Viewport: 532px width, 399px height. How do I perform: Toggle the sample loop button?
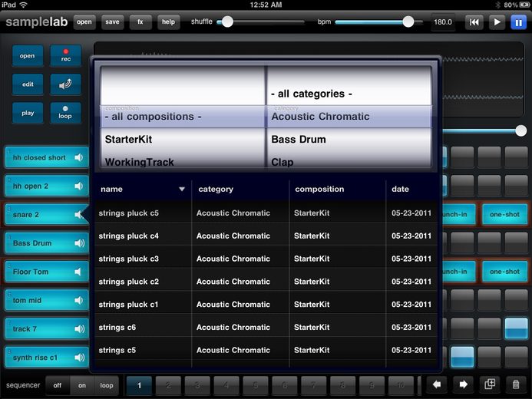point(66,113)
